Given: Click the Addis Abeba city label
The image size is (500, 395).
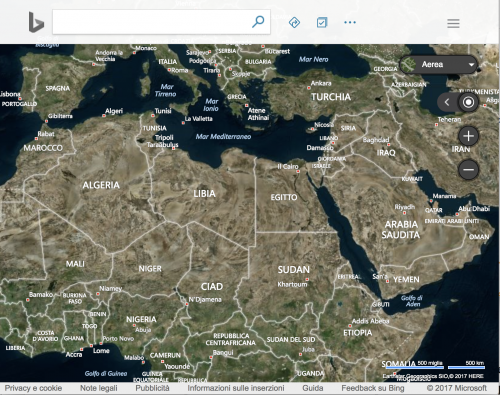Looking at the screenshot, I should coord(370,321).
